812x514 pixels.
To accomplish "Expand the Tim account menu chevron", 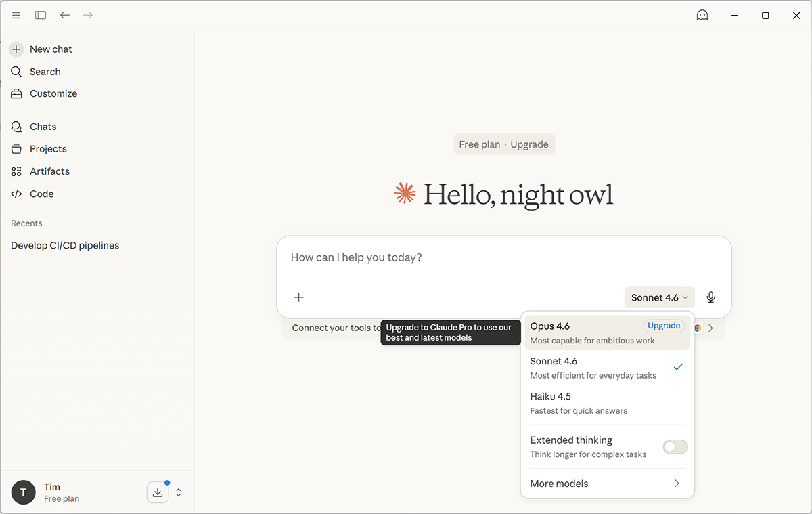I will [179, 492].
